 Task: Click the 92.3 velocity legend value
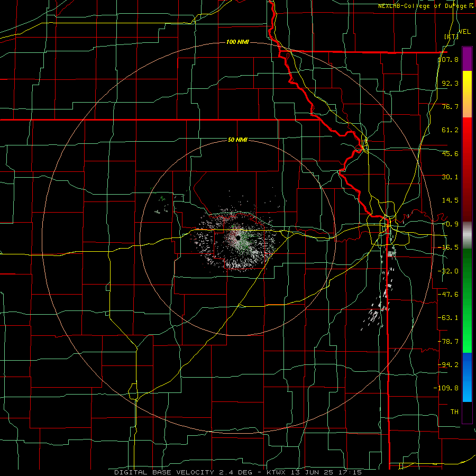click(450, 83)
